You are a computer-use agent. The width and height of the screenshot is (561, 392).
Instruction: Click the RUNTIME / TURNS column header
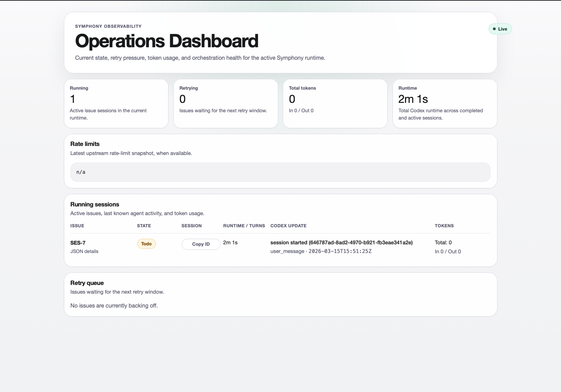tap(244, 226)
